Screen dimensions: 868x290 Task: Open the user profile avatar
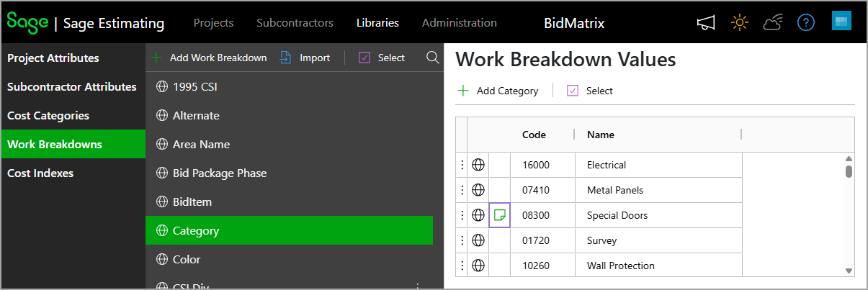[841, 22]
